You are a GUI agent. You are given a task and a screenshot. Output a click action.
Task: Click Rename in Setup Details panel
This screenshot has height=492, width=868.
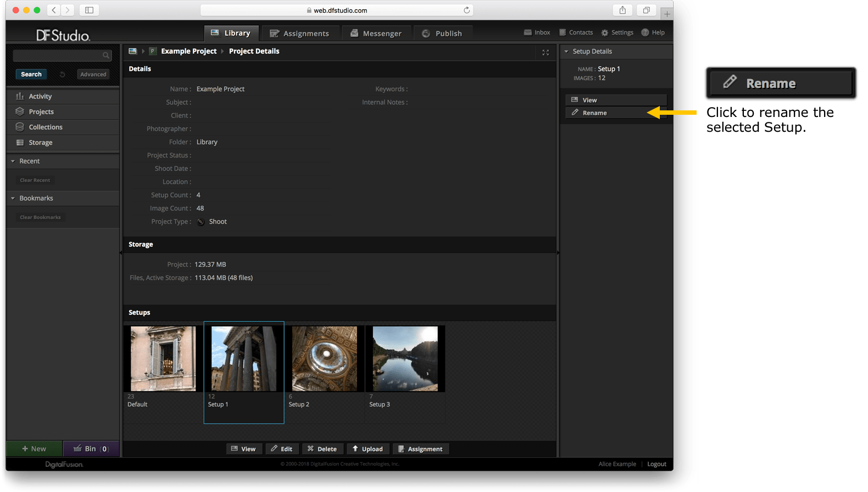tap(616, 113)
